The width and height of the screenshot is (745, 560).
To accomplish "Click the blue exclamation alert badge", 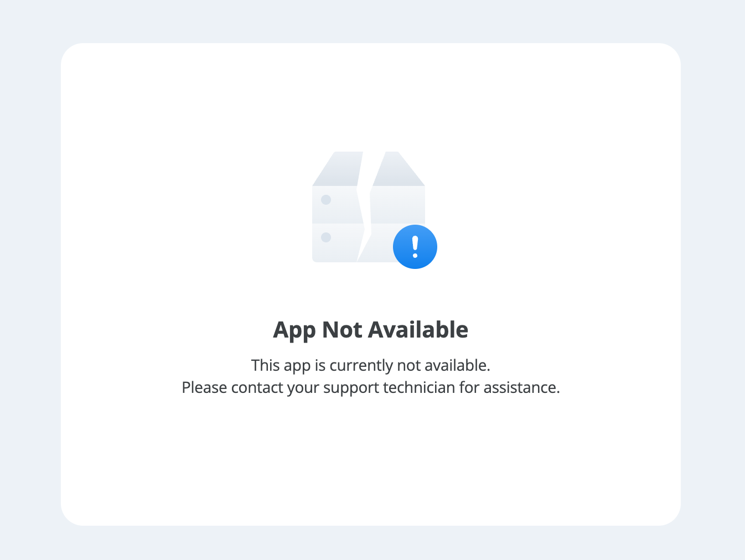I will click(415, 247).
